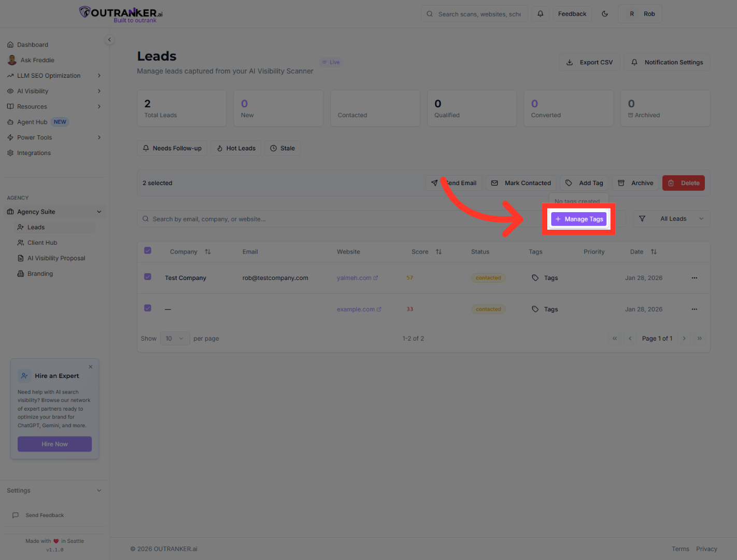Select Ask Freddie in the sidebar
The image size is (737, 560).
(36, 60)
